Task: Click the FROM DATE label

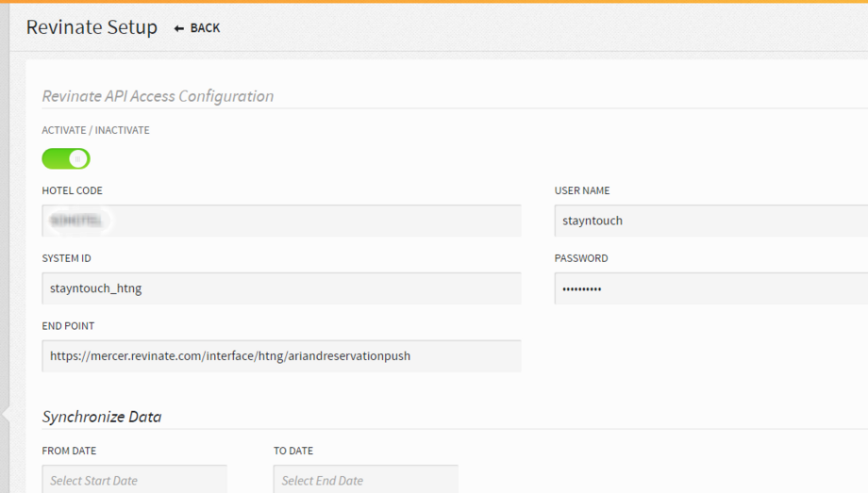Action: 69,451
